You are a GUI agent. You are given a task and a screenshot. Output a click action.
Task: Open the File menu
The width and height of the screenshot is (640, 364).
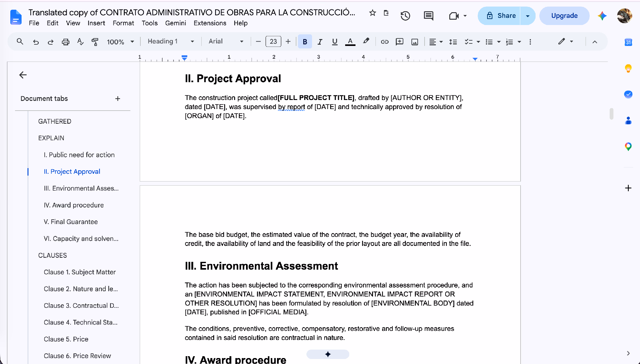pyautogui.click(x=34, y=23)
